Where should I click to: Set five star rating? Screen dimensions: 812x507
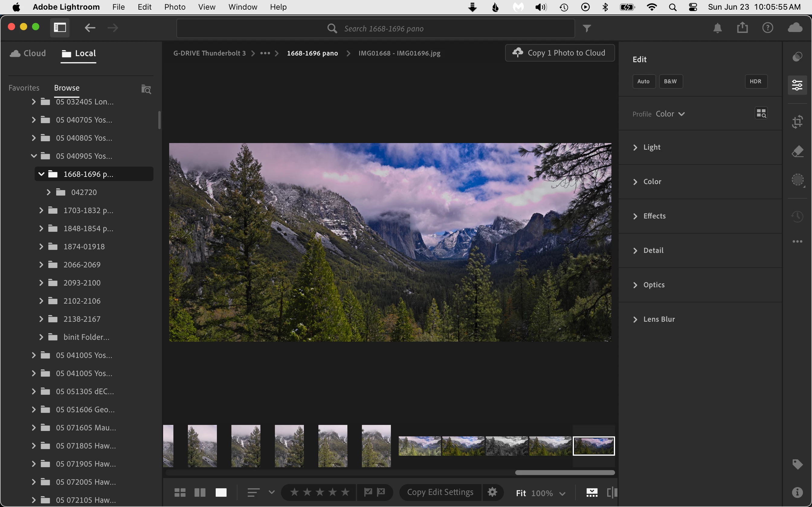click(345, 492)
